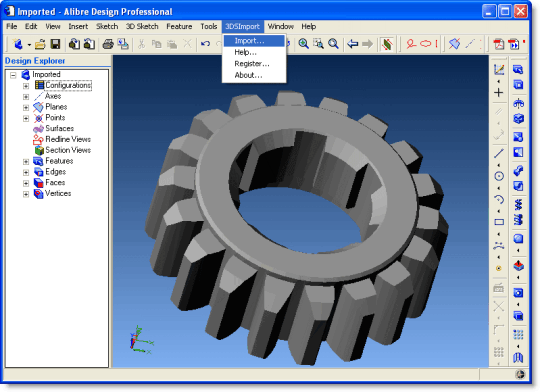Select the Imported root label in the tree

(46, 74)
